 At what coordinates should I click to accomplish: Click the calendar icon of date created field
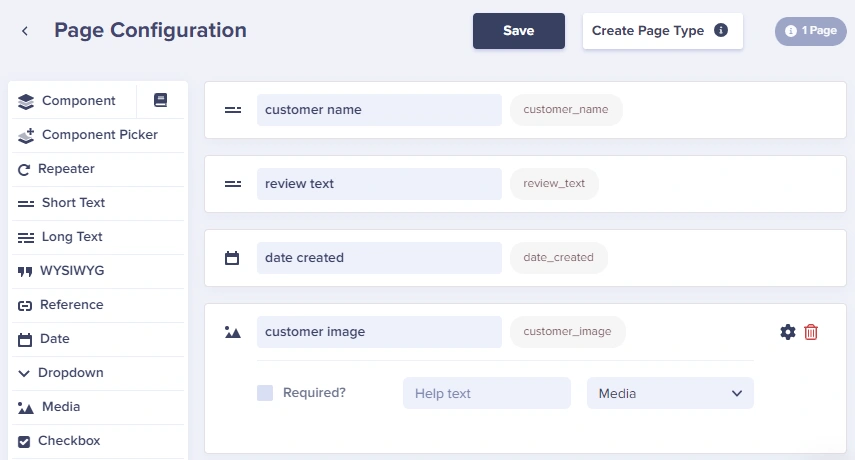232,258
